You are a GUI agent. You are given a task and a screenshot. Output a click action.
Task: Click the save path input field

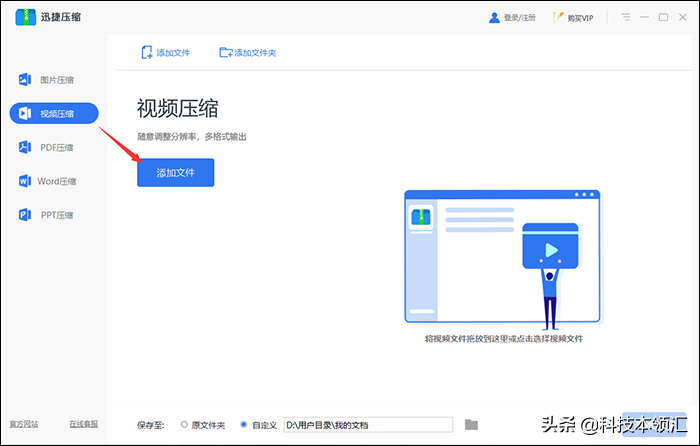(368, 425)
